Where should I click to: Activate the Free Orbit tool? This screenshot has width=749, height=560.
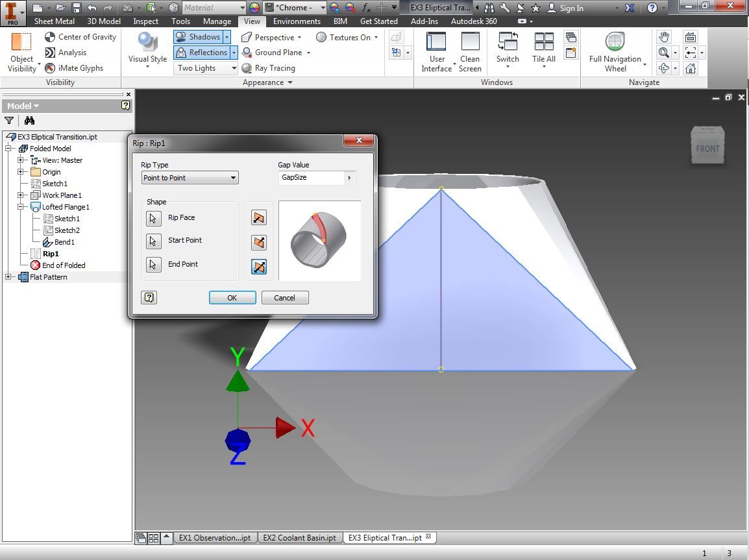[x=663, y=67]
